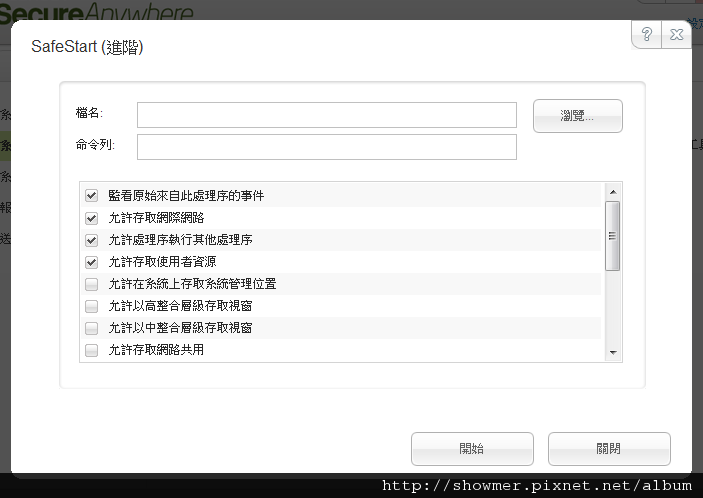
Task: Uncheck 允許存取網際網路 checkbox
Action: 91,218
